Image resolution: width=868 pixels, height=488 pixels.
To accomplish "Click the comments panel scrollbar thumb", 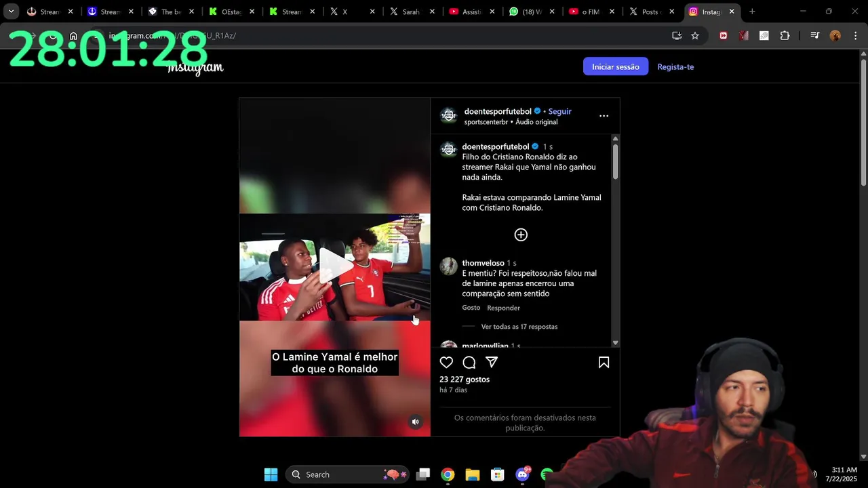I will [615, 161].
